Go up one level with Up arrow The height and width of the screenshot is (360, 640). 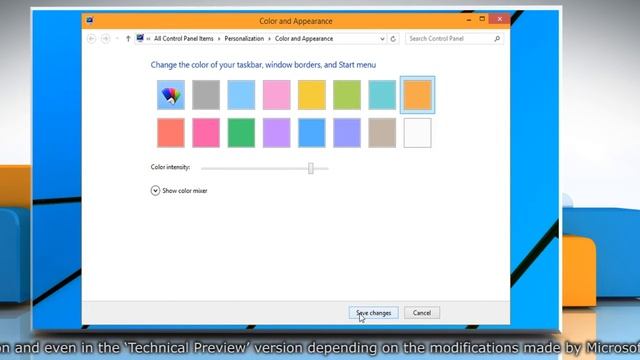point(128,38)
